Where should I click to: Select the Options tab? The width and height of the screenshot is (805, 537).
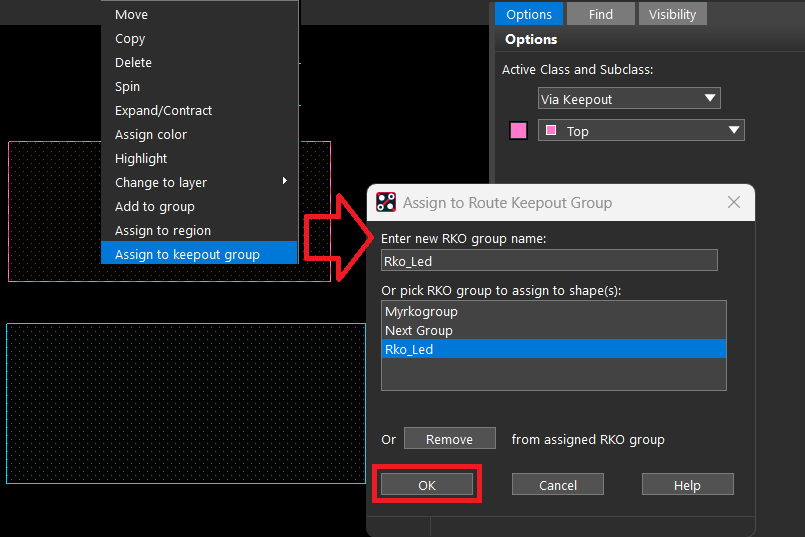(x=529, y=14)
